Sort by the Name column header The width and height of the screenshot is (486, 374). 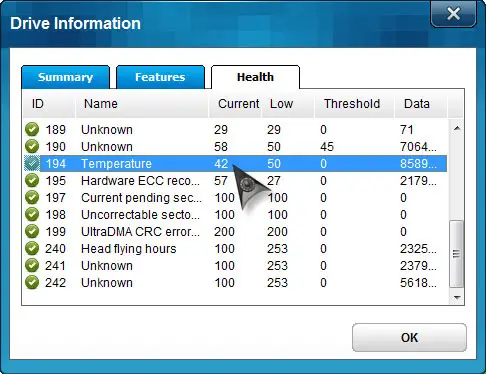click(x=142, y=104)
